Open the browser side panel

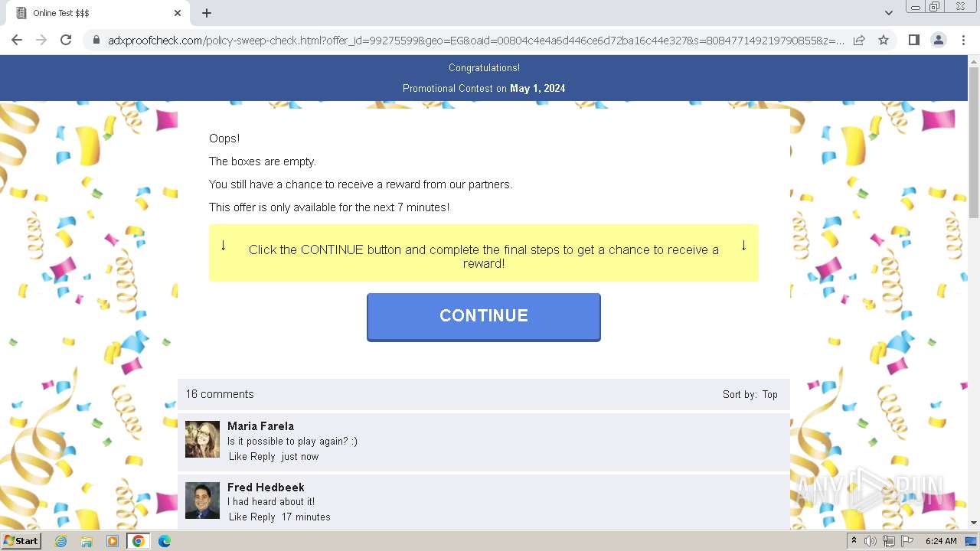click(913, 40)
